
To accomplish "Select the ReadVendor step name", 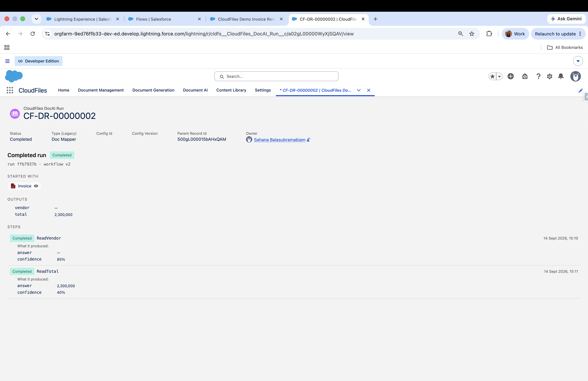I will pos(49,238).
